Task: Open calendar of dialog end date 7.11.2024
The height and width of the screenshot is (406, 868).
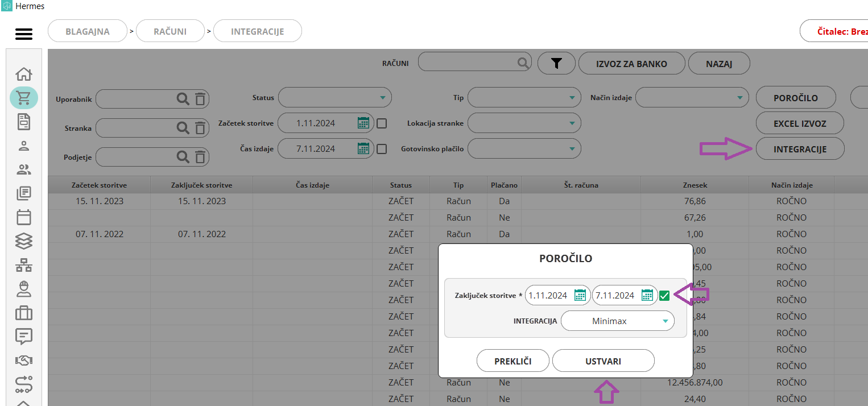Action: 647,295
